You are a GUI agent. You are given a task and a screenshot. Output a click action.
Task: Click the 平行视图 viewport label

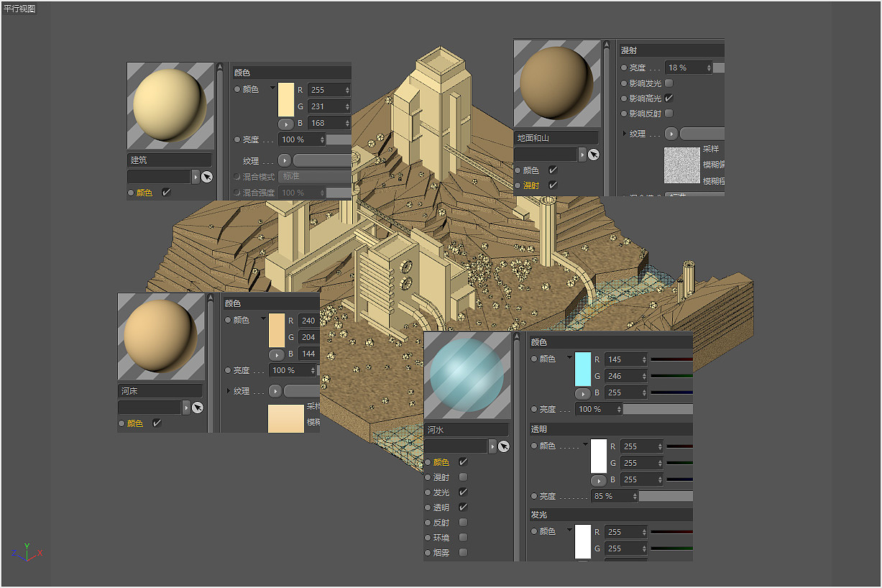click(19, 9)
